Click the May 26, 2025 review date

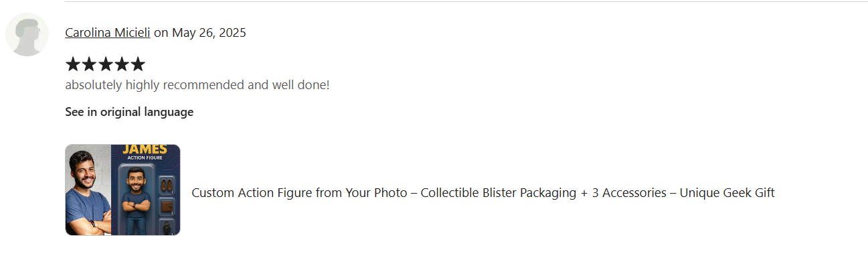click(209, 33)
